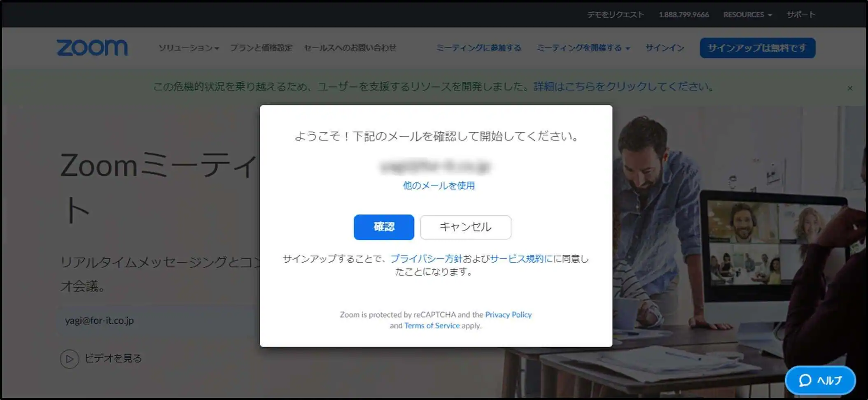This screenshot has width=868, height=400.
Task: Open the Terms of Service link
Action: 432,326
